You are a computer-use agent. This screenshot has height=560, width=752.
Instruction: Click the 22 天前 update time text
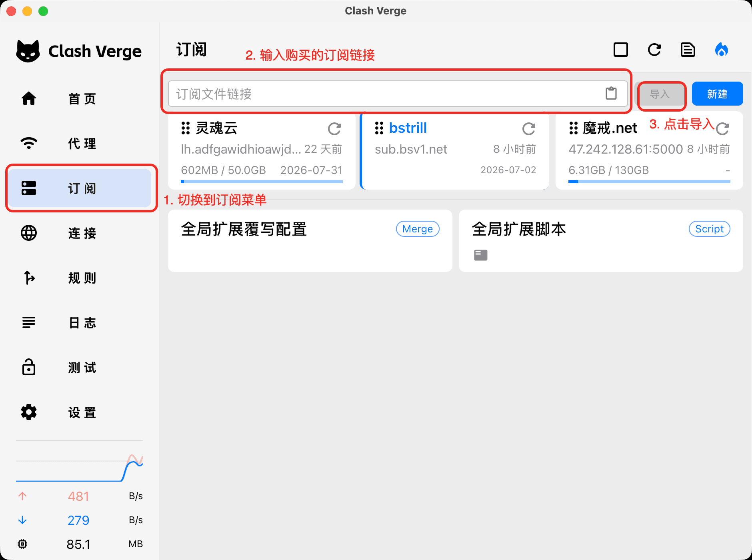[323, 149]
